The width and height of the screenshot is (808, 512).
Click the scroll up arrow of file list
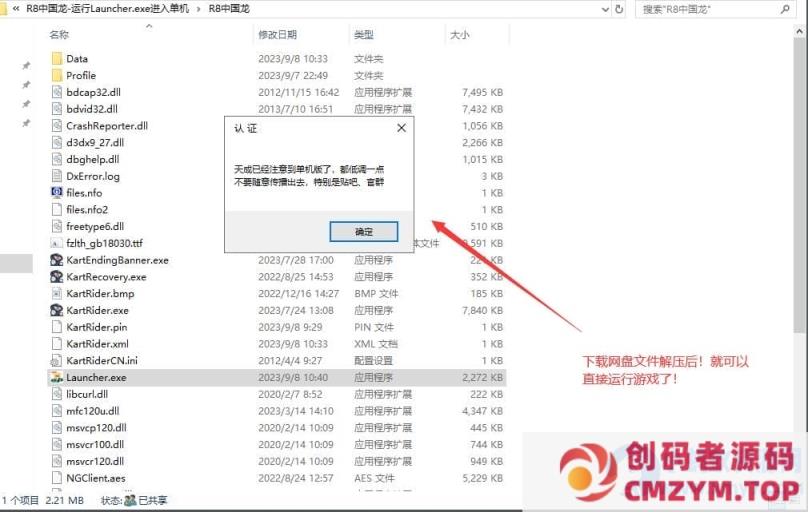click(799, 31)
